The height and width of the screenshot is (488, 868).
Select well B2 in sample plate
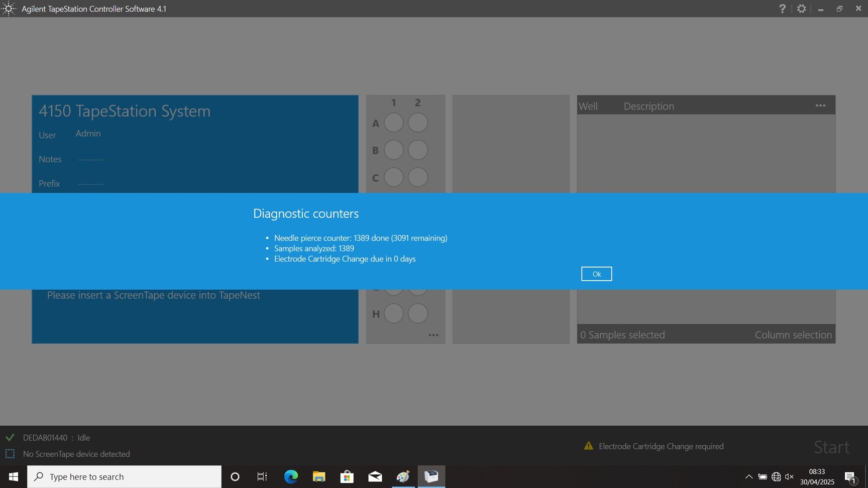pyautogui.click(x=417, y=150)
